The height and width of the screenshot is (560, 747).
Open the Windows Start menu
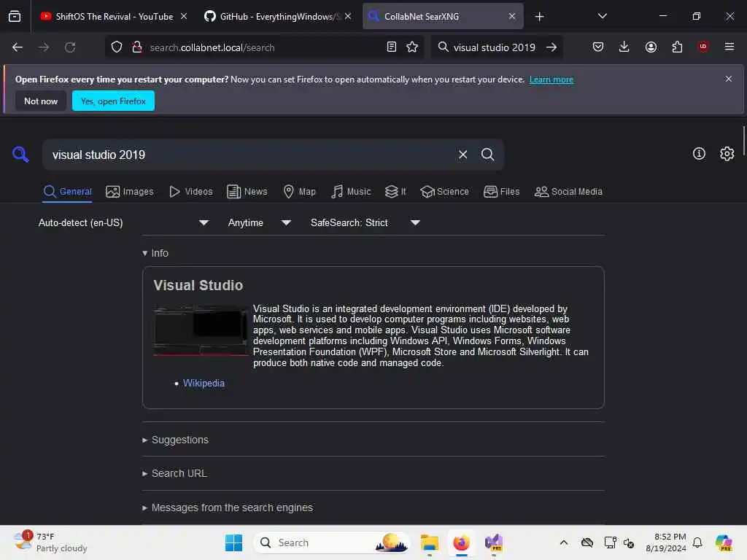click(233, 542)
